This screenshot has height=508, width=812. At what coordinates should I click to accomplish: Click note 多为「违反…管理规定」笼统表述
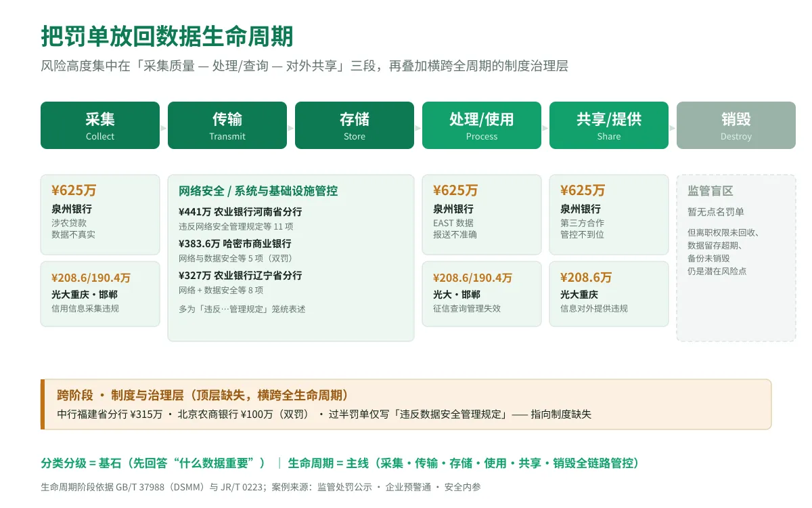point(242,309)
